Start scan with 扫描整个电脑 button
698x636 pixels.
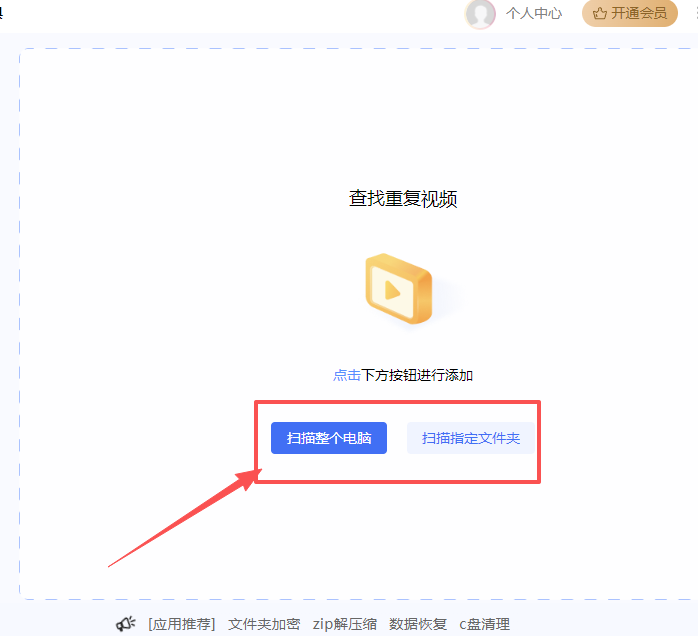(x=329, y=438)
